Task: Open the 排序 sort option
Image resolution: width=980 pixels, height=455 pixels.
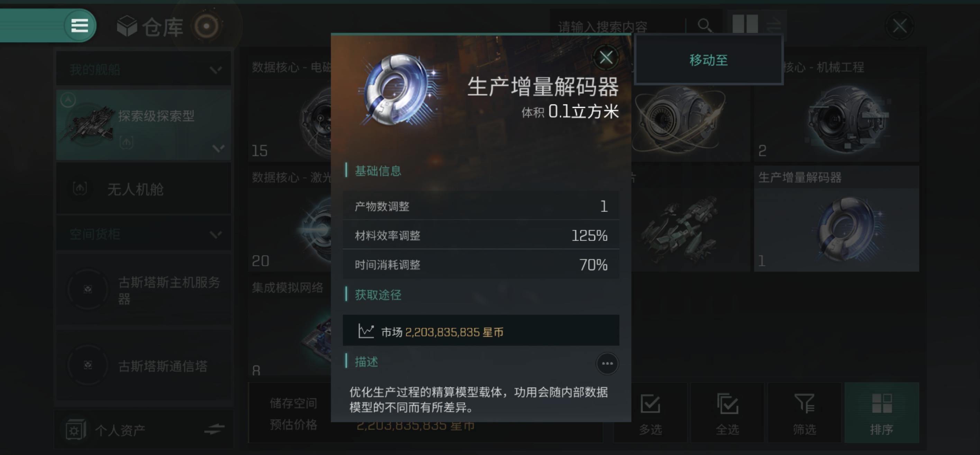Action: pos(881,413)
